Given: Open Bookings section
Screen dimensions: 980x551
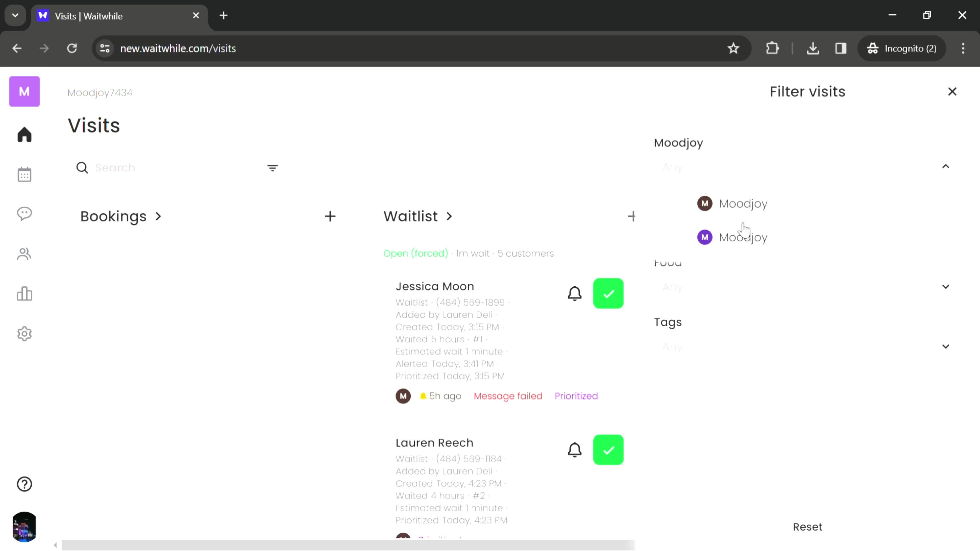Looking at the screenshot, I should click(x=121, y=216).
